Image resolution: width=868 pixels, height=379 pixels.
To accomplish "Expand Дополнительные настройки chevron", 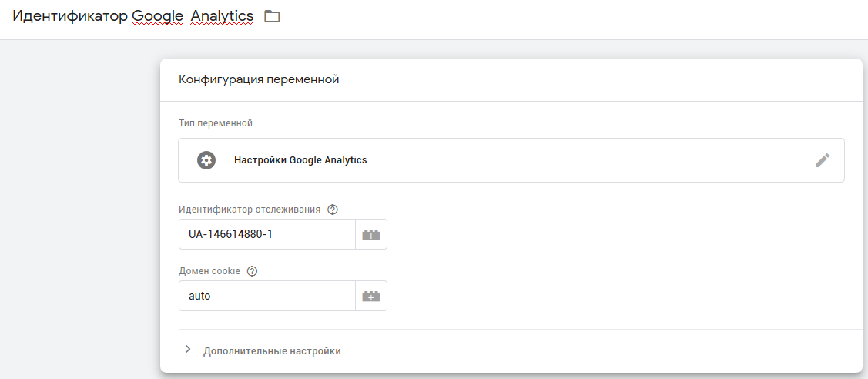I will coord(188,350).
